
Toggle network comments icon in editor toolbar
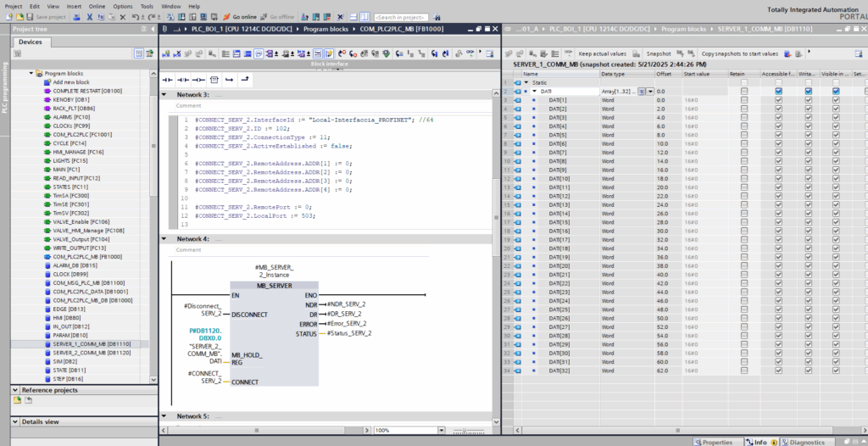coord(259,53)
